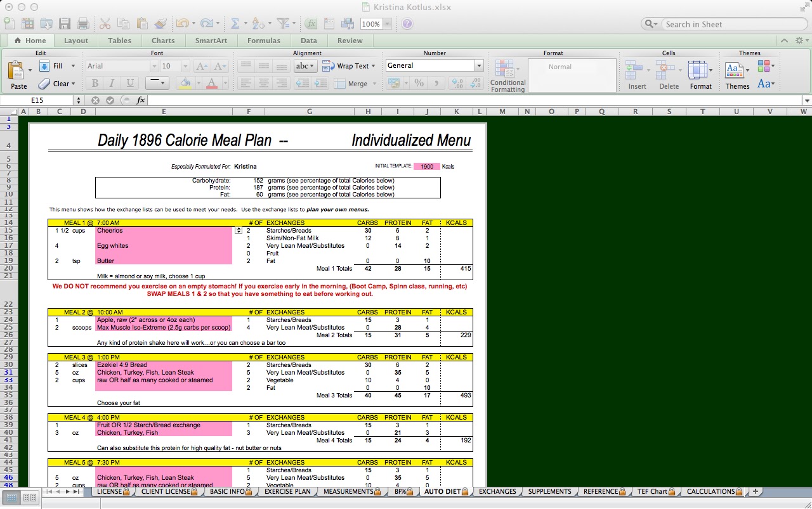Viewport: 812px width, 509px height.
Task: Show the media browser icon
Action: point(347,23)
